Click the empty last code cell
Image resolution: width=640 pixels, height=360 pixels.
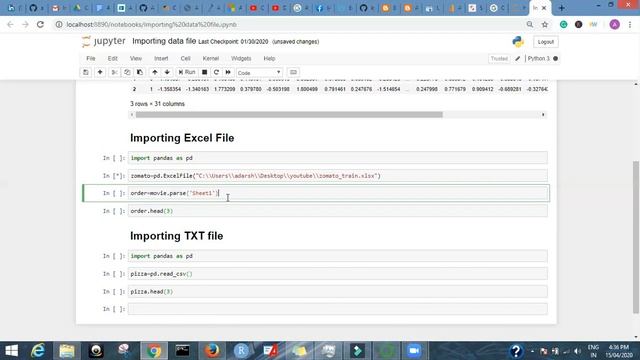click(338, 309)
